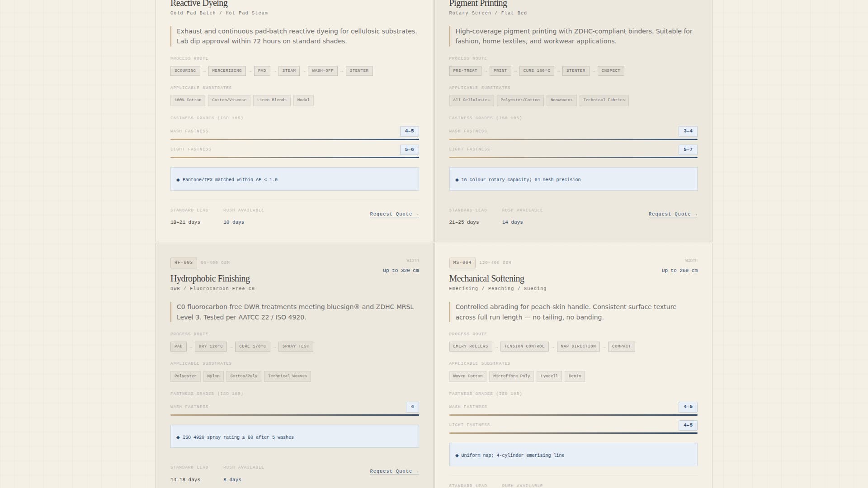Click the MS-004 product code badge
The height and width of the screenshot is (488, 868).
click(x=462, y=263)
